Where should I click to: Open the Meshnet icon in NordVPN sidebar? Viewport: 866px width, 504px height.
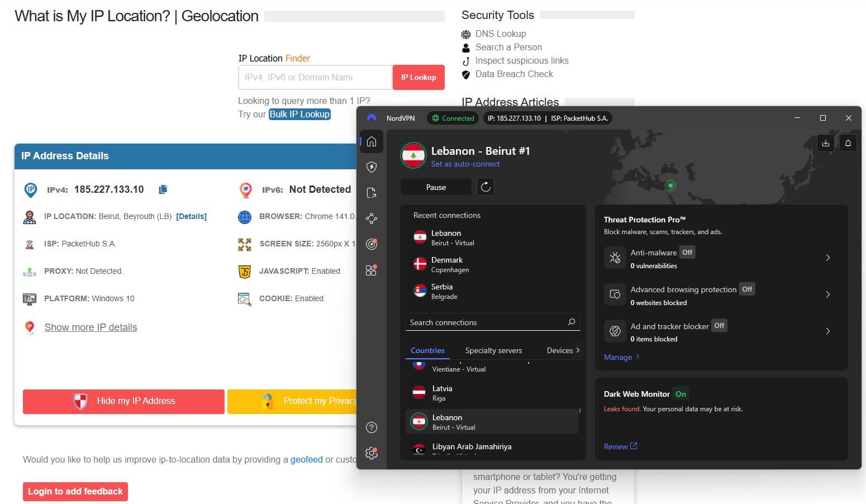click(372, 218)
